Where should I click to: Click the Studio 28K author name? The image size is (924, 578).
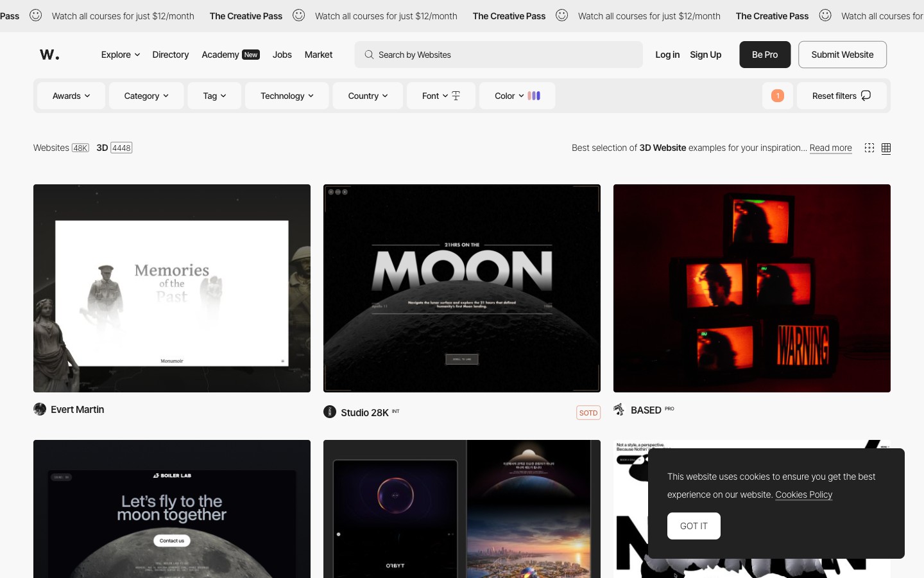point(364,412)
